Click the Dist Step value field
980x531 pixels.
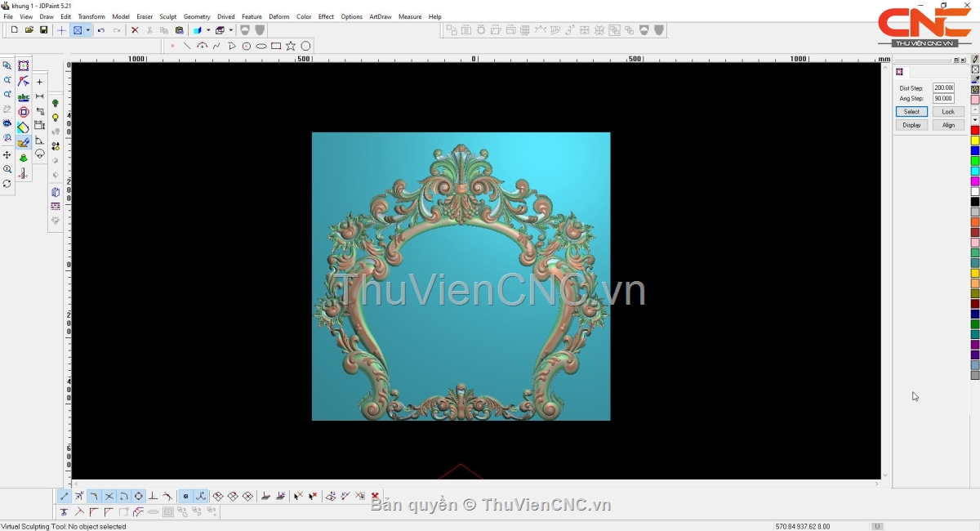[943, 87]
